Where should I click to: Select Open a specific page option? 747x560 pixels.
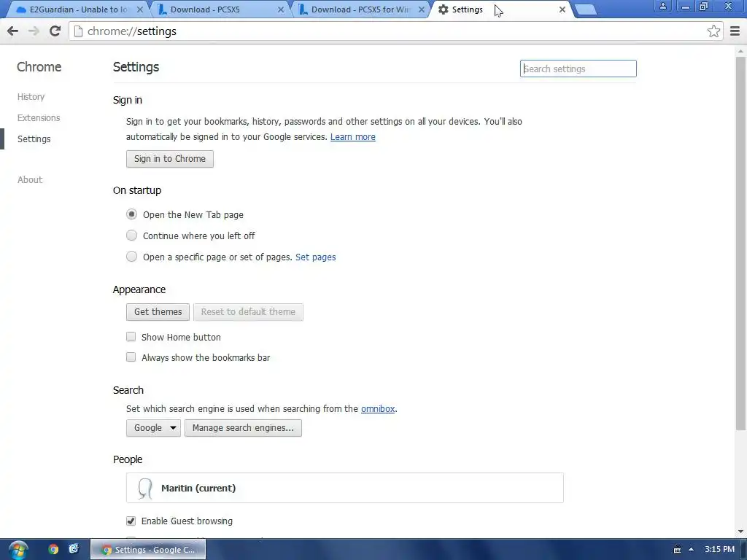pyautogui.click(x=131, y=257)
